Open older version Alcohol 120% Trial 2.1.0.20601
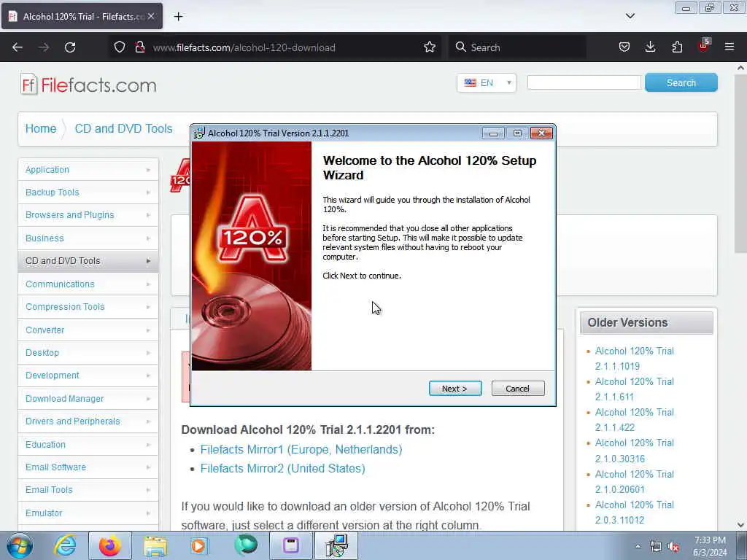Viewport: 747px width, 560px height. coord(634,481)
